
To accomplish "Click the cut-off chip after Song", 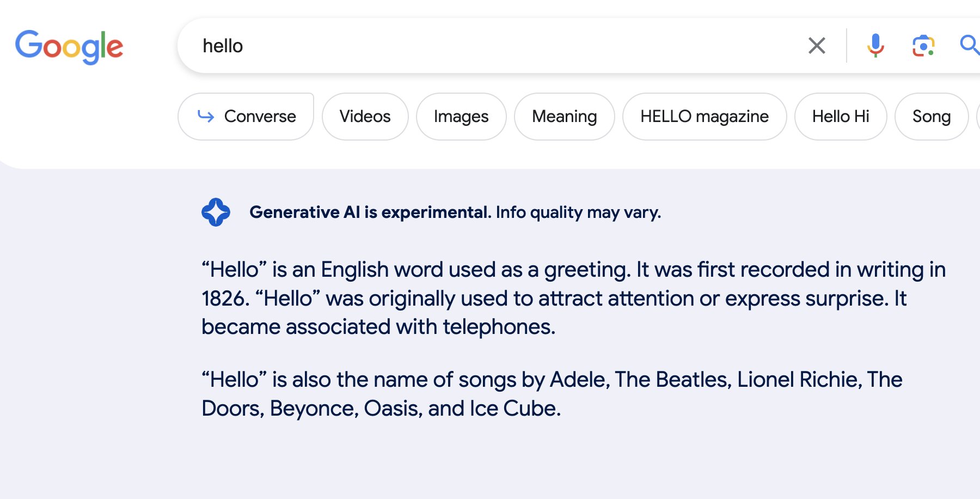I will tap(978, 117).
